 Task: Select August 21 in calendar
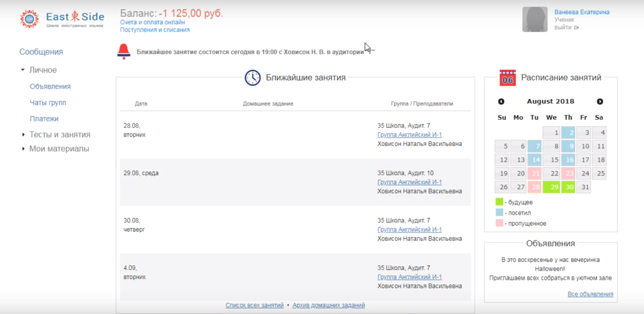(534, 174)
